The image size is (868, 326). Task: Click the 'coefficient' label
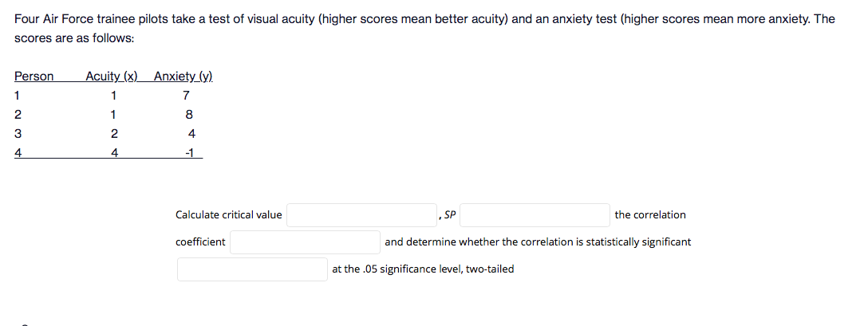click(x=200, y=242)
